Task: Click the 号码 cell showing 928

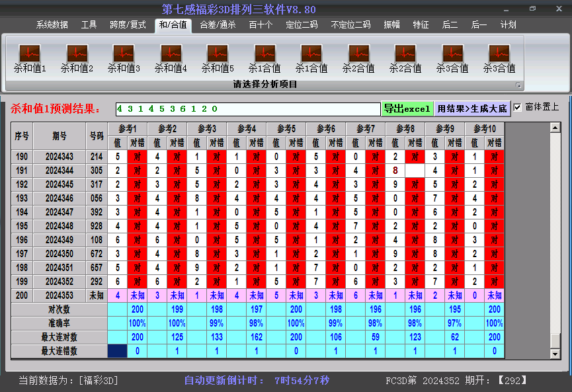Action: pyautogui.click(x=97, y=226)
